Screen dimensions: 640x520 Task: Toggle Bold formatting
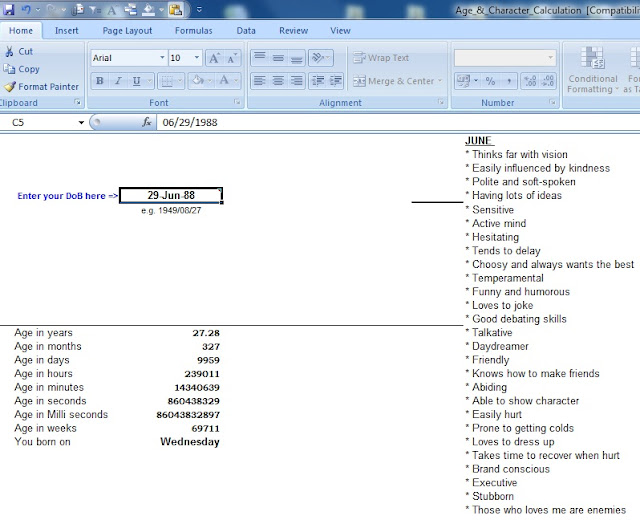[x=99, y=81]
